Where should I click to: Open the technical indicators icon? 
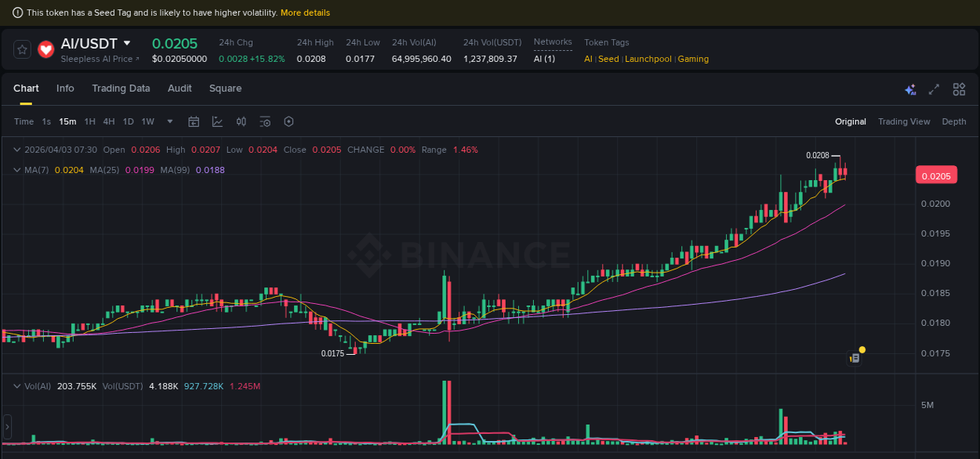217,121
